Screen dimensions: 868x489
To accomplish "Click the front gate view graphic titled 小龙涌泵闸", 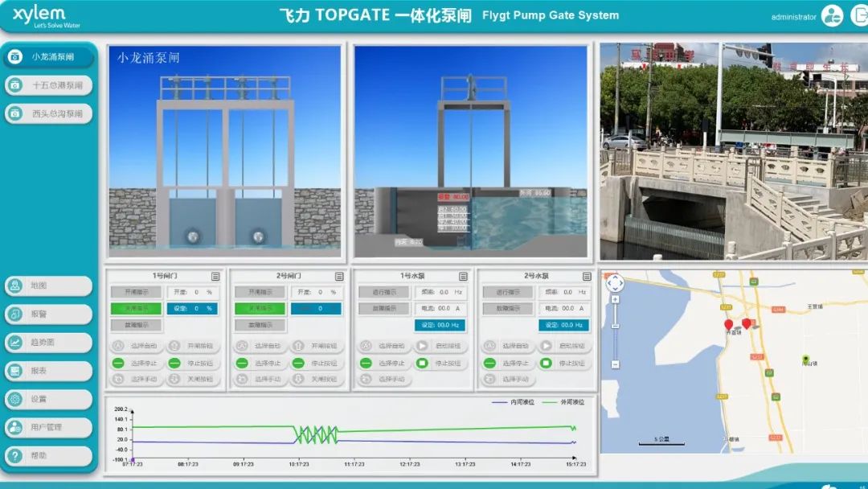I will [x=225, y=151].
